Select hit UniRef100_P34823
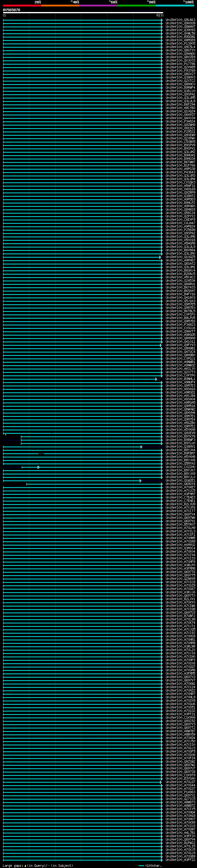This screenshot has width=197, height=868. click(180, 325)
